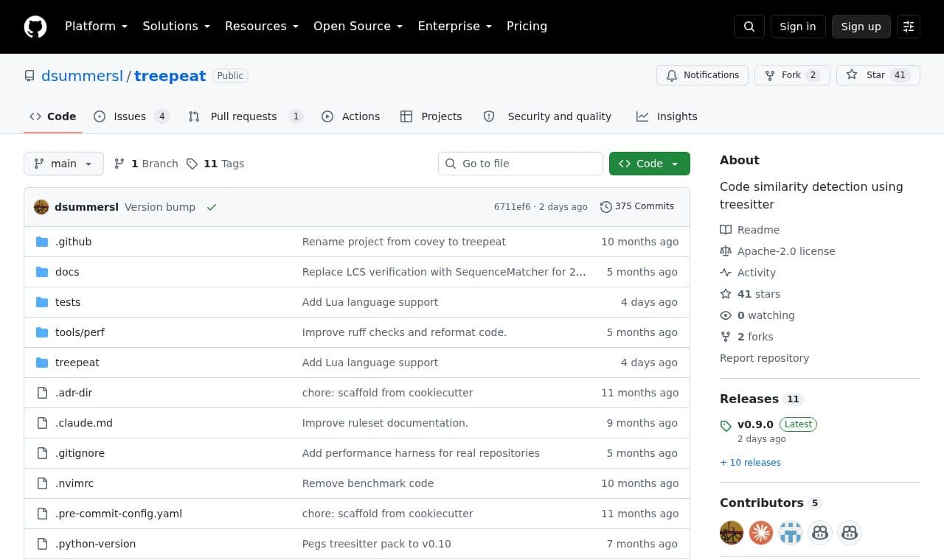Click the Sign up button
944x560 pixels.
(x=861, y=27)
